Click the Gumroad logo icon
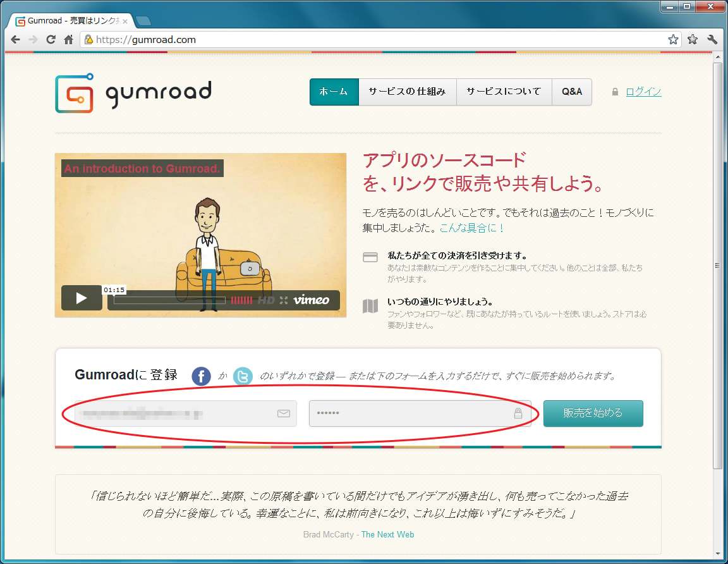The width and height of the screenshot is (728, 564). tap(74, 94)
